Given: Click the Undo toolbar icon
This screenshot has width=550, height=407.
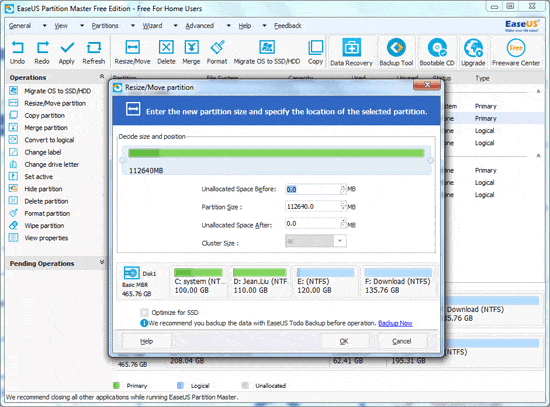Looking at the screenshot, I should [17, 52].
